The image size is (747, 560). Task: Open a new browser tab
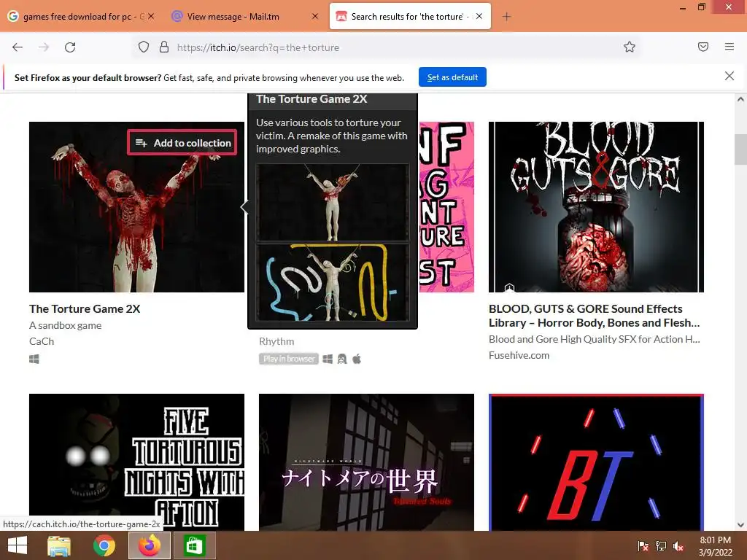[506, 17]
